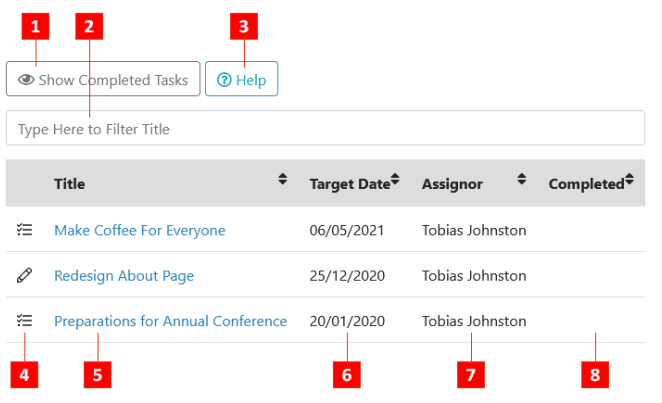Select the date 06/05/2021
This screenshot has height=403, width=662.
pos(347,230)
